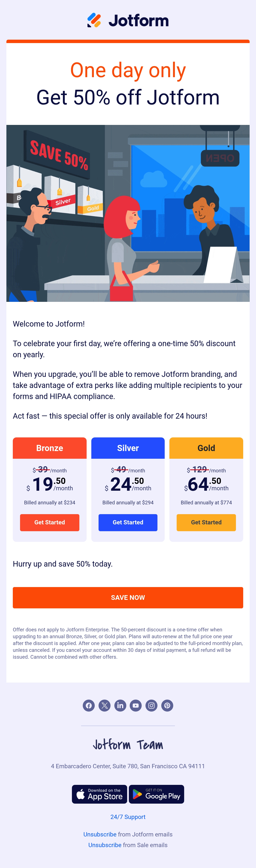Click Get Started under Silver plan
This screenshot has height=868, width=256.
[x=128, y=522]
